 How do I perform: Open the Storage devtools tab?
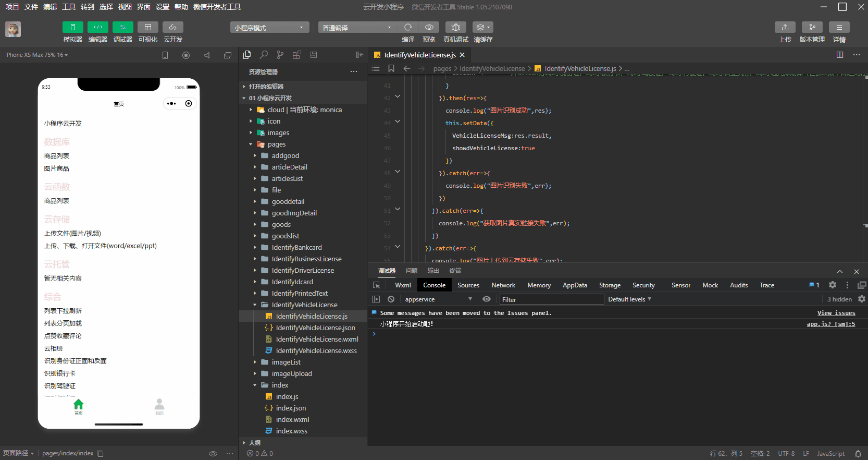point(610,285)
